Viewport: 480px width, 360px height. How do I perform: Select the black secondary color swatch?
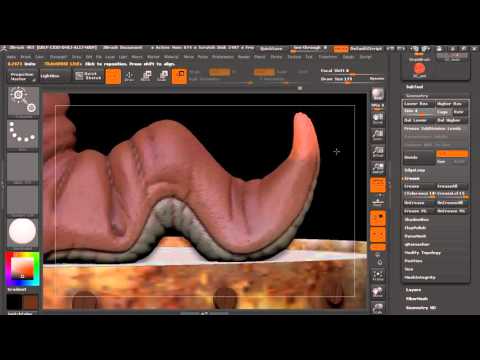pyautogui.click(x=15, y=302)
